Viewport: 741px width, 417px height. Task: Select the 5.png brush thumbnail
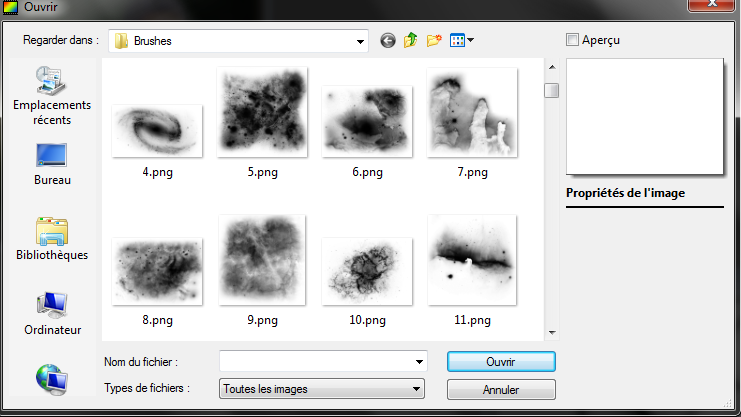click(262, 113)
